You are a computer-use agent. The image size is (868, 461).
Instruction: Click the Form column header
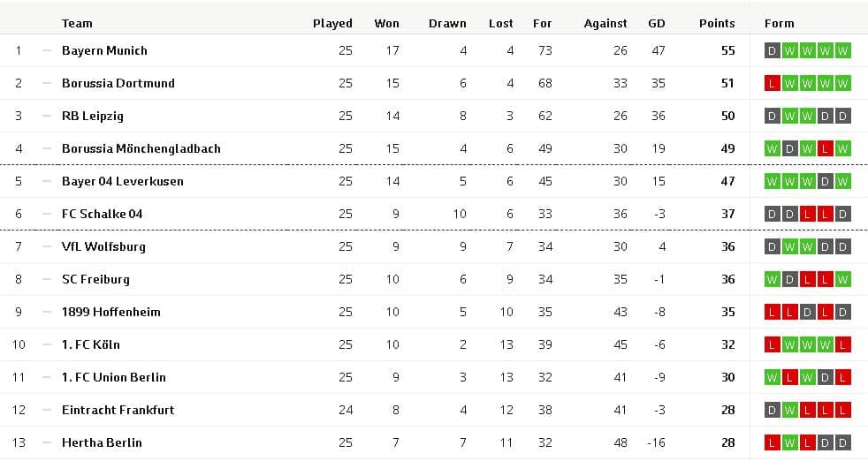[x=779, y=23]
